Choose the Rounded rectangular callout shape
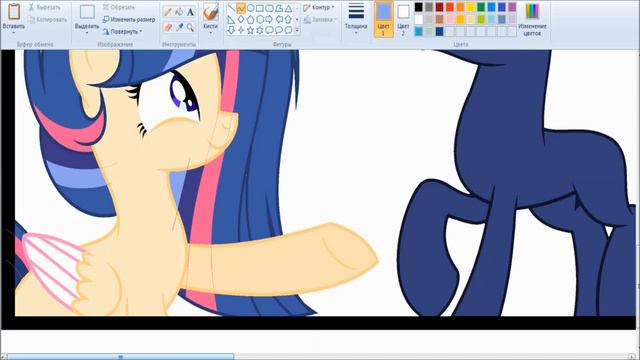The width and height of the screenshot is (640, 360). tap(269, 30)
